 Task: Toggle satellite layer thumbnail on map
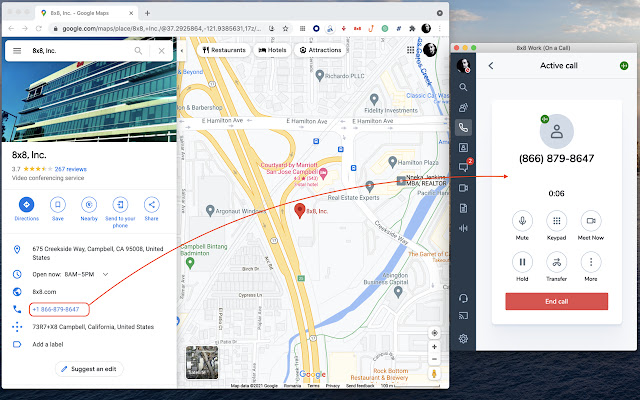[202, 363]
